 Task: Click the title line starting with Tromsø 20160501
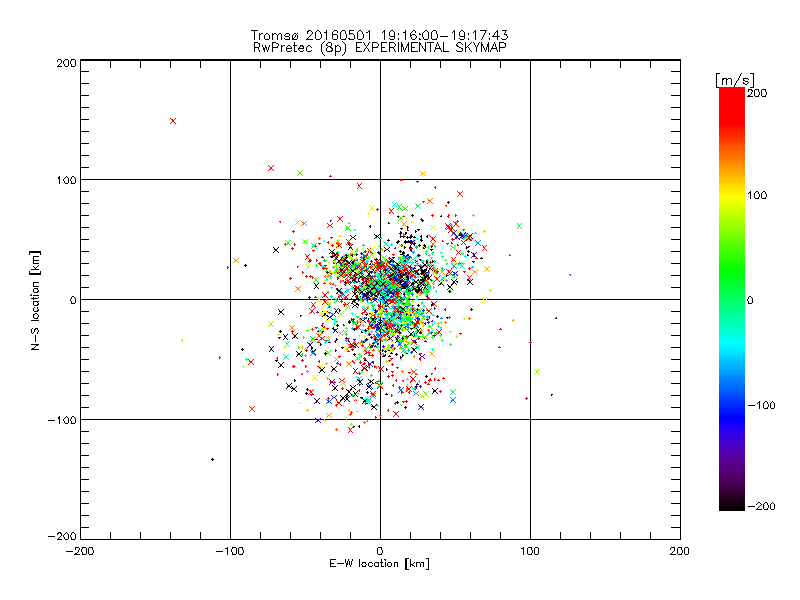[379, 35]
